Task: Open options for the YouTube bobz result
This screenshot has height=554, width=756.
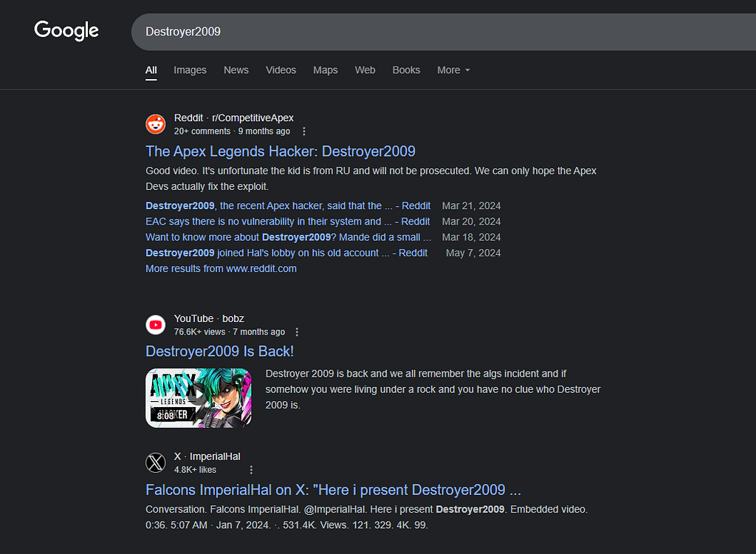Action: [297, 332]
